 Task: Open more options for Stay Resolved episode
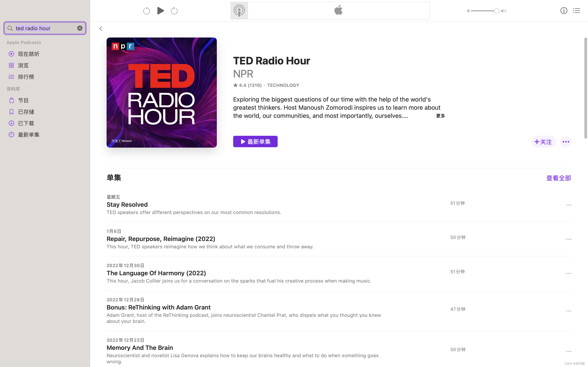[569, 205]
